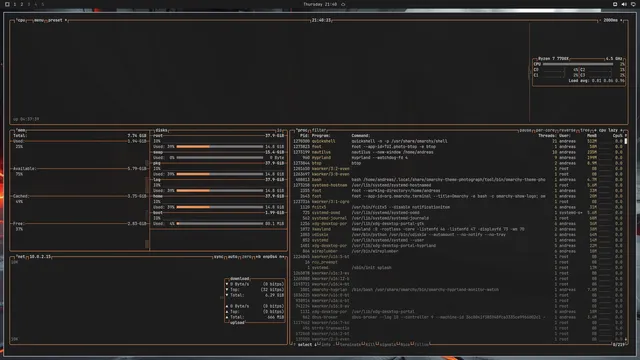The height and width of the screenshot is (360, 640).
Task: Click the User column header
Action: coord(565,136)
